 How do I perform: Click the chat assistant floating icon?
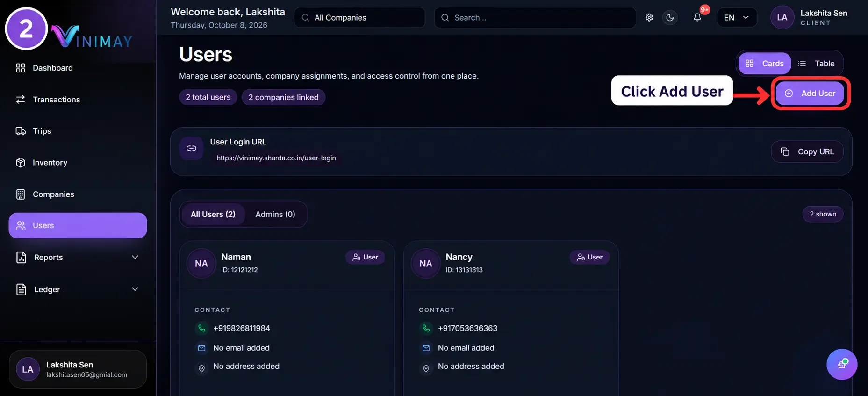pyautogui.click(x=842, y=364)
